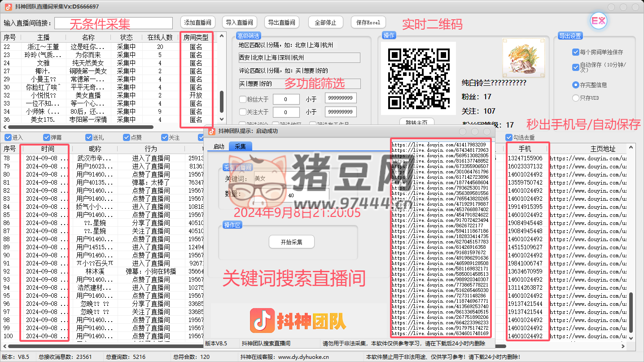The width and height of the screenshot is (644, 362).
Task: Click the 关键词 input field
Action: pyautogui.click(x=291, y=178)
